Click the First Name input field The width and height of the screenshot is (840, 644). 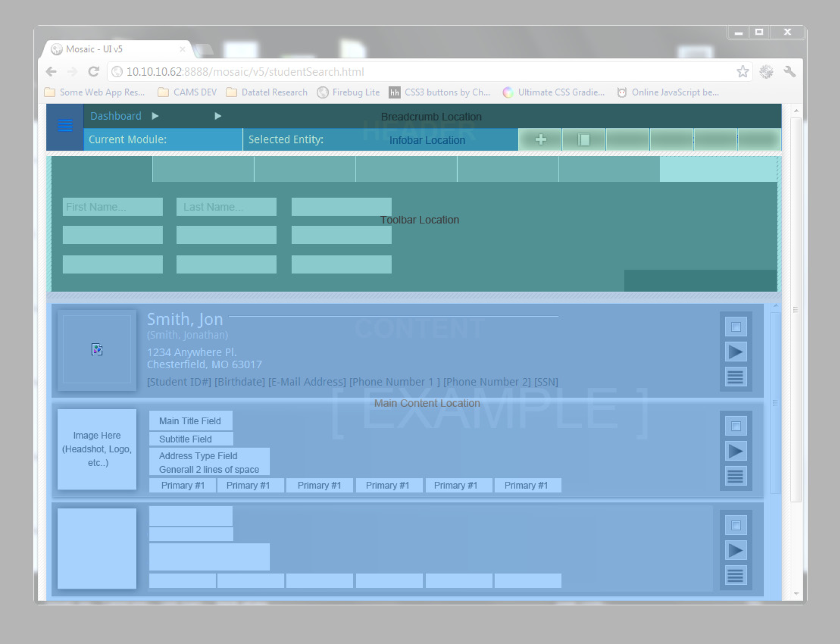[x=113, y=207]
